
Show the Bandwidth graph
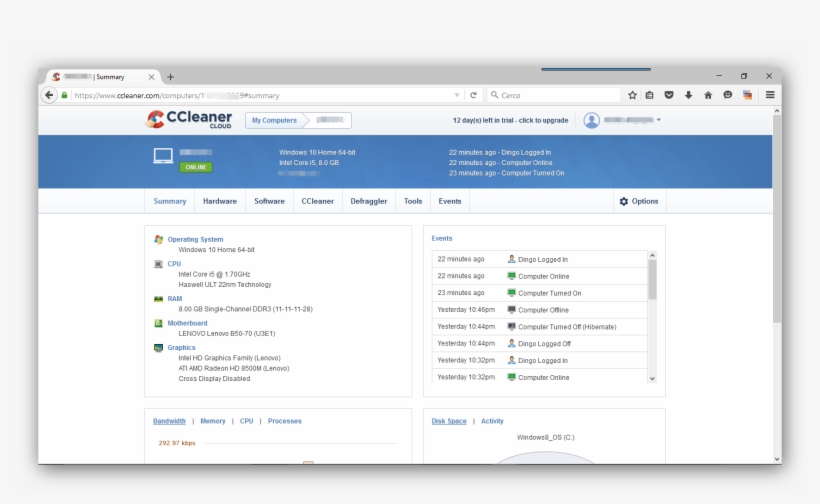click(x=169, y=421)
